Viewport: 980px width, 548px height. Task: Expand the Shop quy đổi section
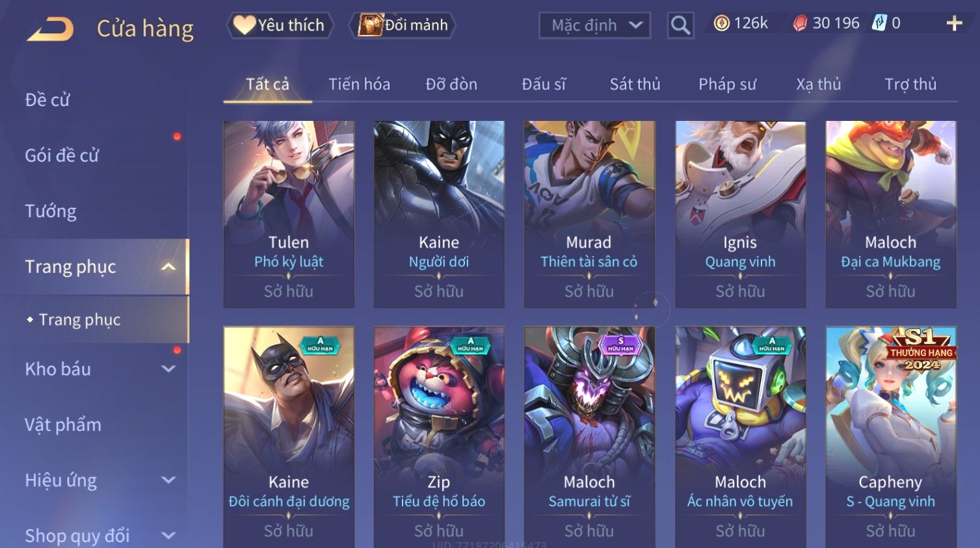[168, 536]
